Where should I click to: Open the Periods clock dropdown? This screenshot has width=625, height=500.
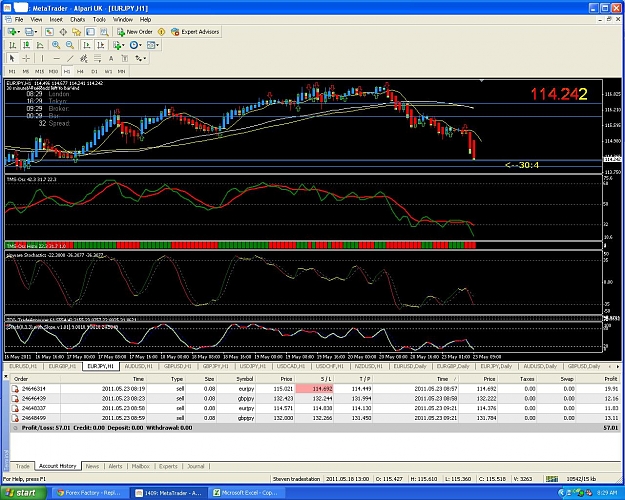point(136,45)
